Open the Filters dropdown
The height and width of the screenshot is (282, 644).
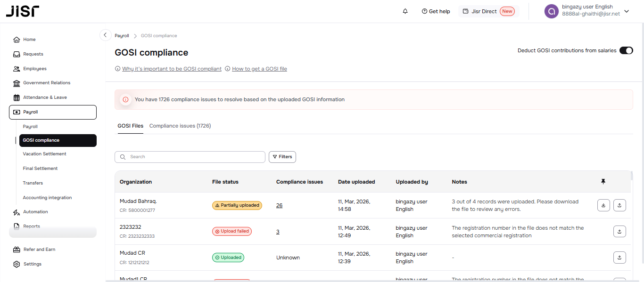[282, 157]
